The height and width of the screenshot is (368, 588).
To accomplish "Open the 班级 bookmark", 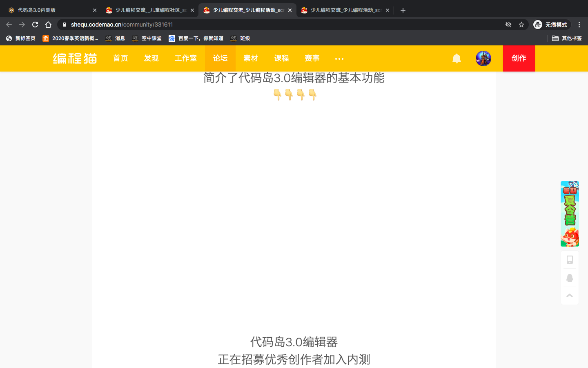I will point(240,38).
